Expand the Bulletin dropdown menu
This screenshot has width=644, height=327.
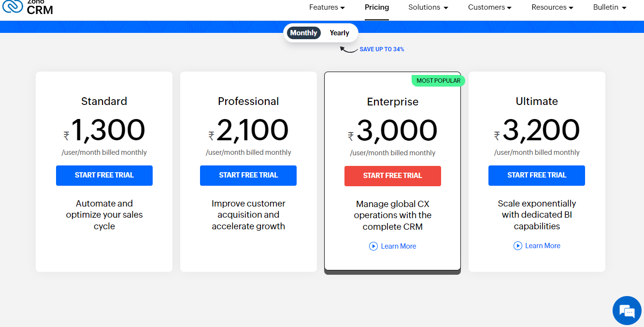610,7
